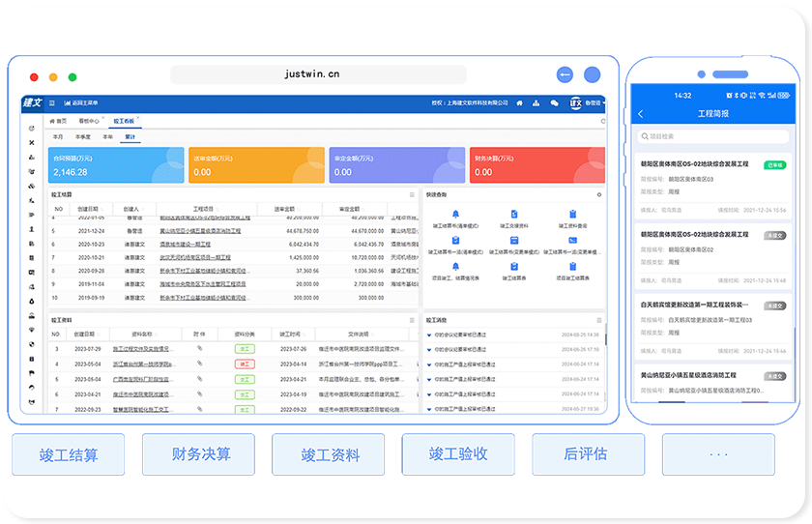The image size is (812, 524).
Task: Open the chat messages icon in header
Action: [x=554, y=102]
